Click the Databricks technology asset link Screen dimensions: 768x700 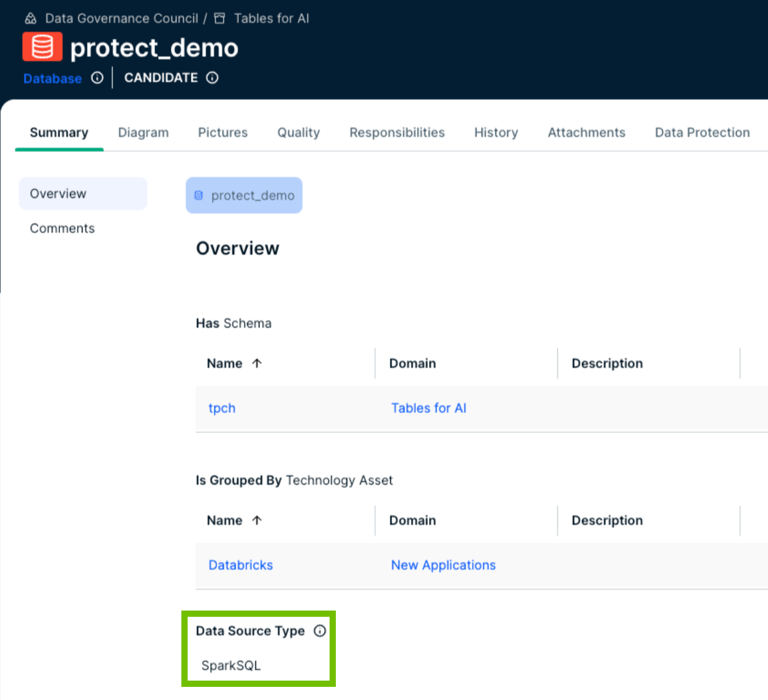pyautogui.click(x=240, y=565)
